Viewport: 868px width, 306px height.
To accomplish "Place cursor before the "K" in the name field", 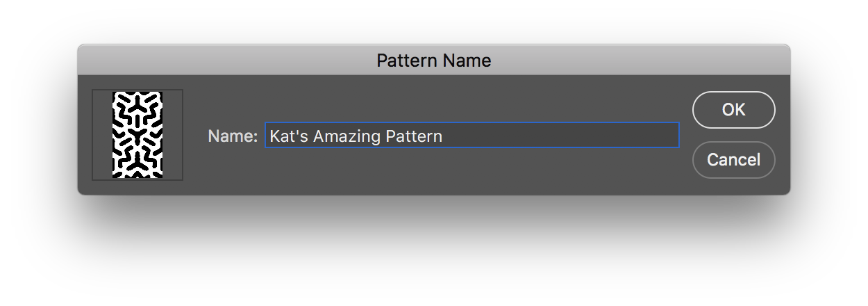I will click(x=269, y=136).
